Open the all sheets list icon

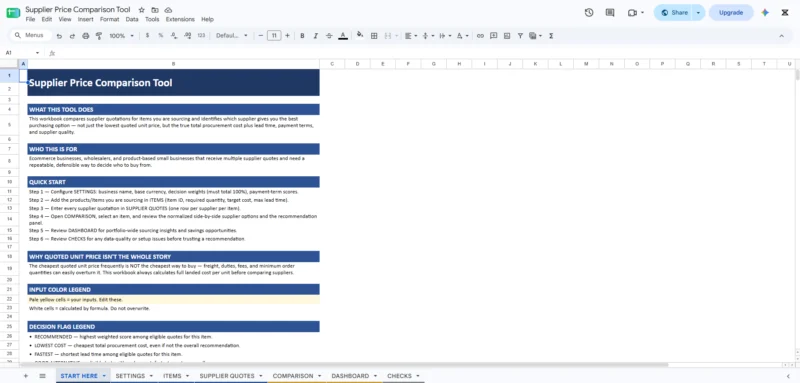tap(42, 376)
